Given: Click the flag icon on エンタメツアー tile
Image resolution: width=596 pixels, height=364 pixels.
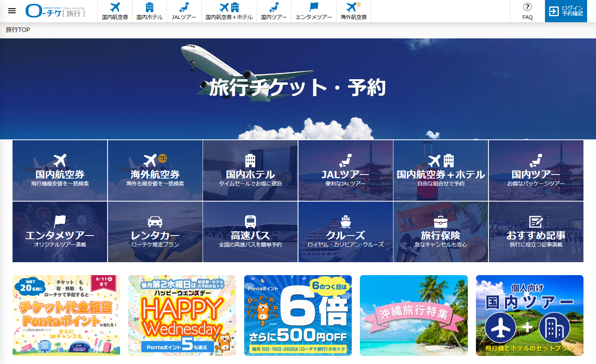Looking at the screenshot, I should (60, 222).
